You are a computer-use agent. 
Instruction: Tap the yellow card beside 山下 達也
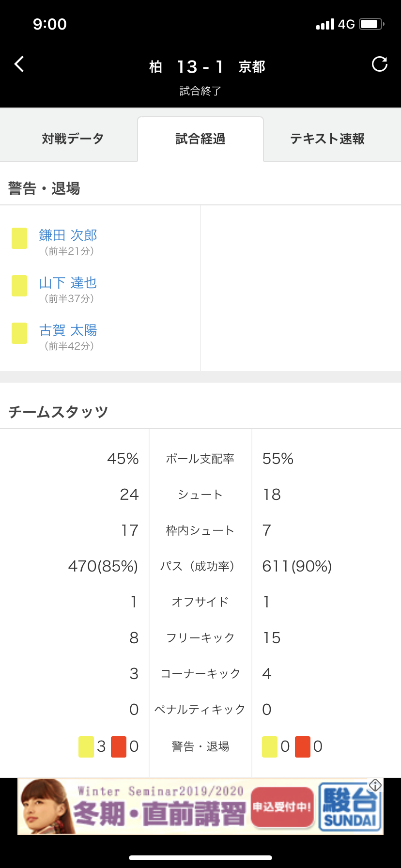pyautogui.click(x=19, y=286)
